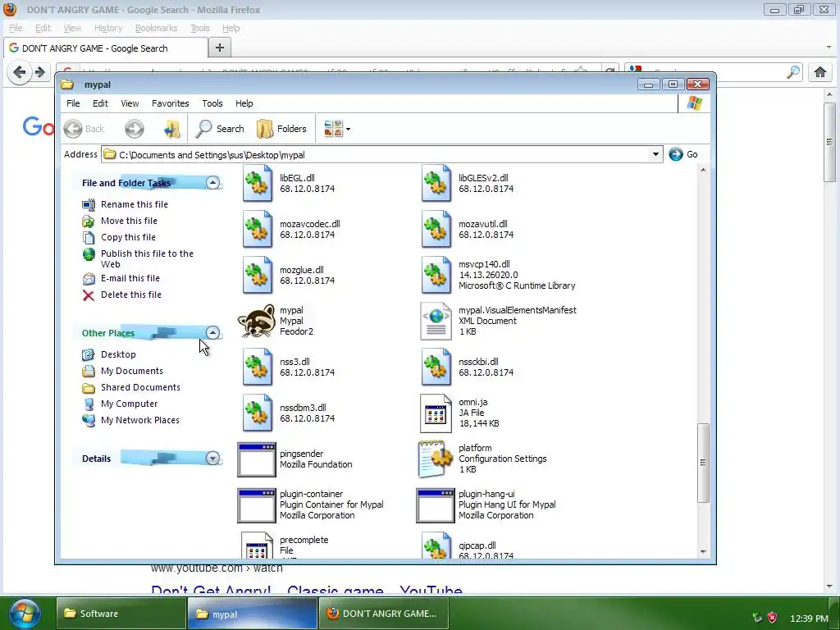
Task: Select the mypal.VisualElementsManifest XML icon
Action: point(436,321)
